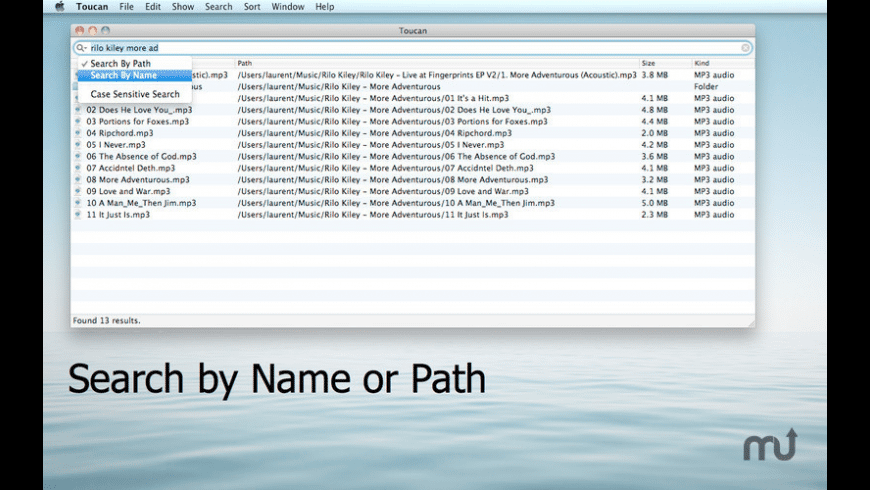Image resolution: width=870 pixels, height=490 pixels.
Task: Open the Edit menu
Action: [153, 7]
